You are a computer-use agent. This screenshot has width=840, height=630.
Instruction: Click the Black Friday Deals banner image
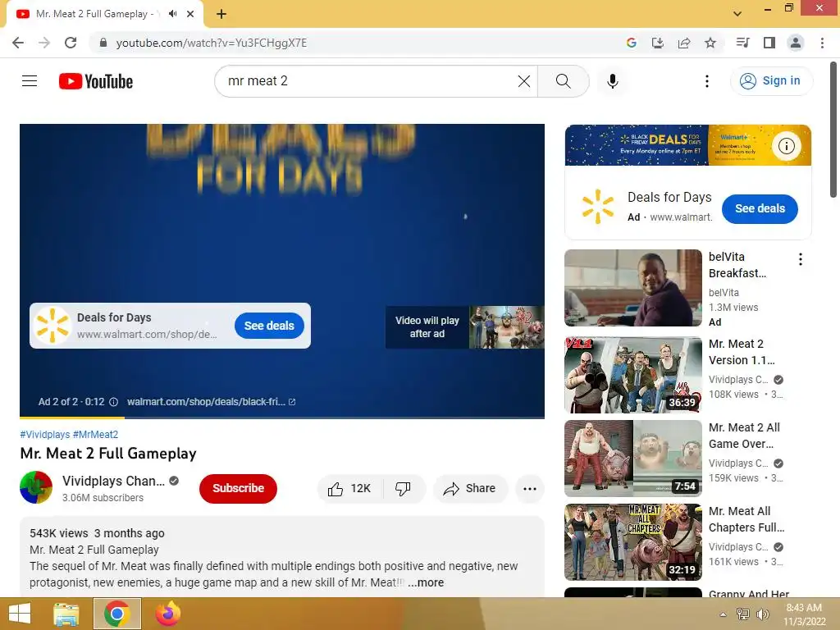tap(688, 145)
